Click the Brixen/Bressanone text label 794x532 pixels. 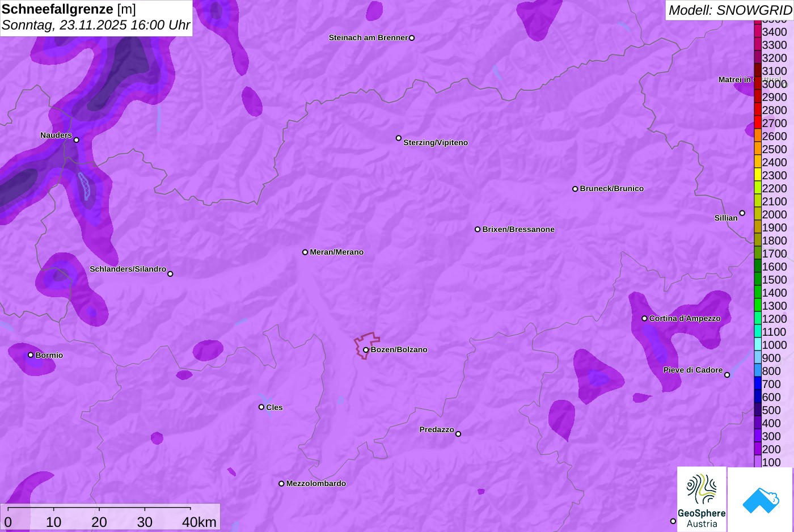[518, 229]
